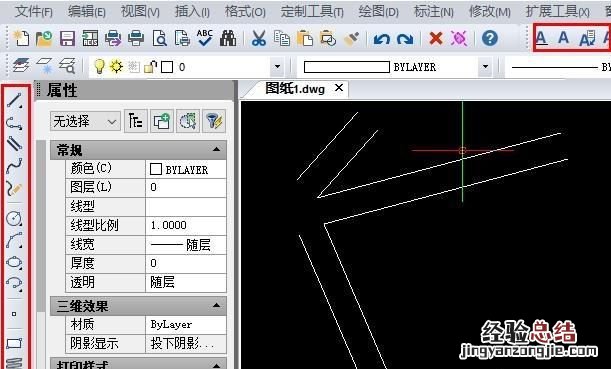This screenshot has height=369, width=611.
Task: Open Help with question mark icon
Action: coord(490,38)
